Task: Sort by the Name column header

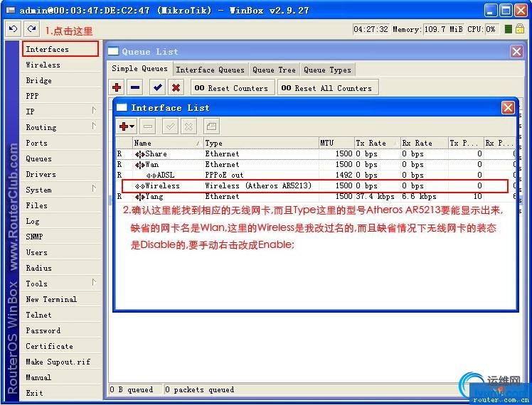Action: [167, 143]
